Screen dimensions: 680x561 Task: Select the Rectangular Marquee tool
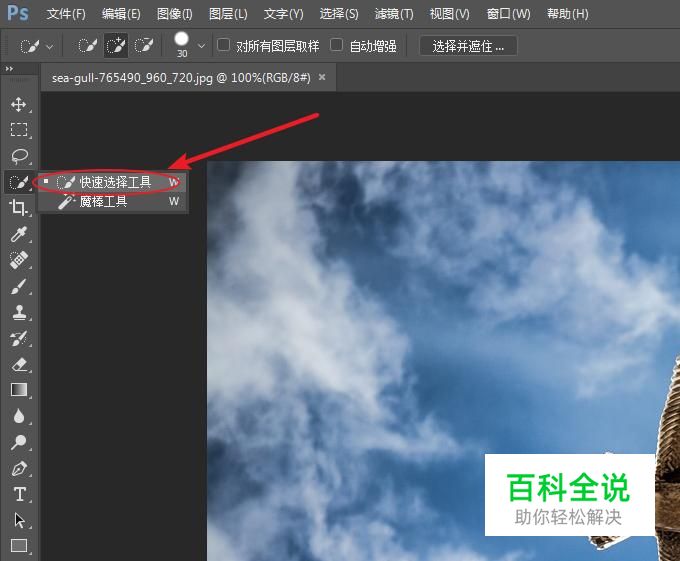pyautogui.click(x=19, y=130)
